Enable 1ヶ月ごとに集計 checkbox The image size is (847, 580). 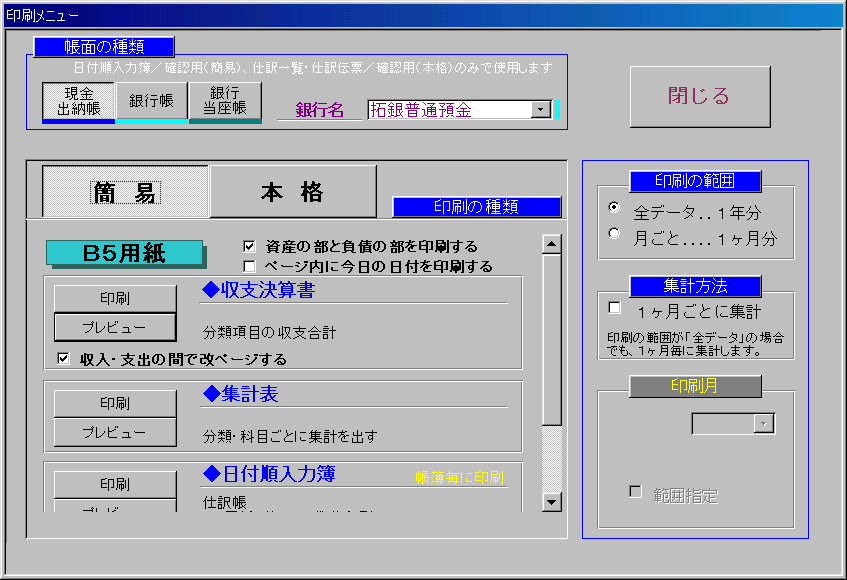tap(614, 307)
